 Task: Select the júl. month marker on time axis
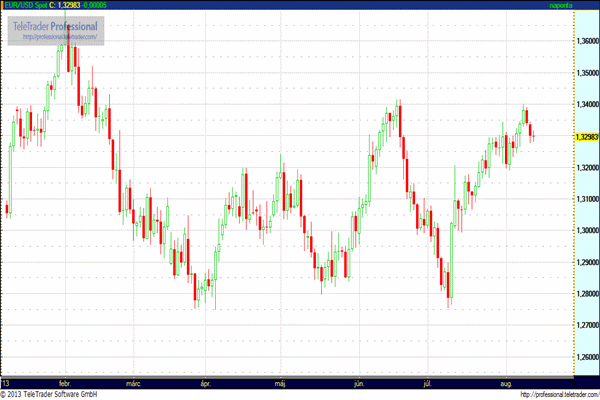pos(431,383)
